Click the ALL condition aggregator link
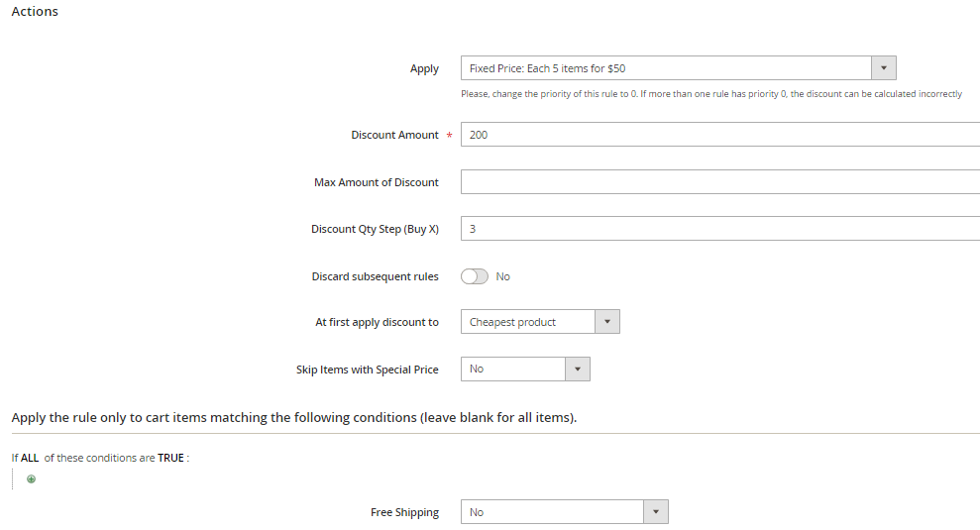 [31, 458]
